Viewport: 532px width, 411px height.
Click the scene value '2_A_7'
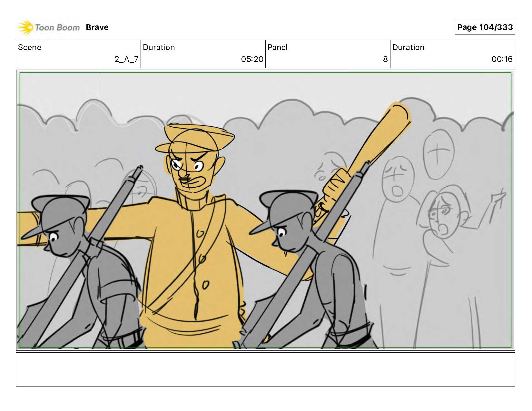coord(126,59)
